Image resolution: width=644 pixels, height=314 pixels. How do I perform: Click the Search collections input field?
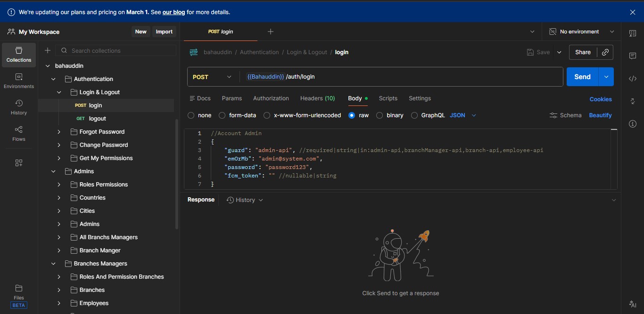click(x=120, y=51)
